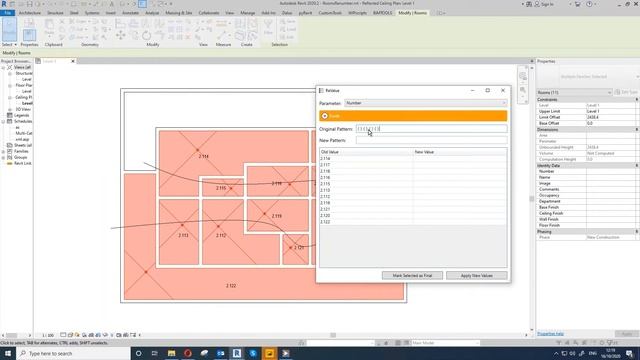This screenshot has width=640, height=360.
Task: Open the Rooms (11) type selector dropdown
Action: coord(574,93)
